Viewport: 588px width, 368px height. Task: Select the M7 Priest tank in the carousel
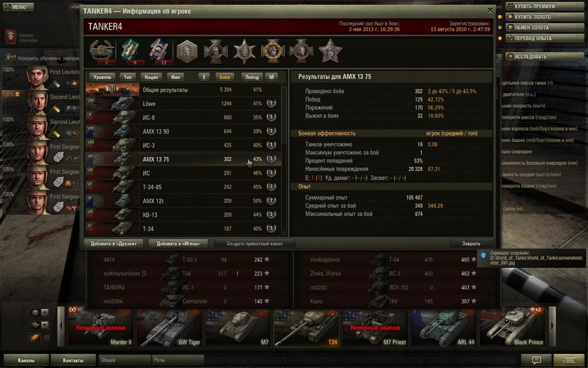tap(375, 328)
